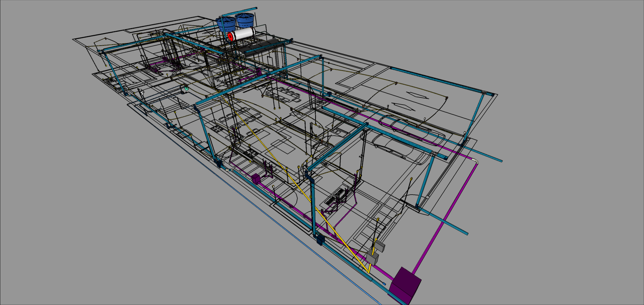Select the right blue water tank
This screenshot has height=305, width=644.
[x=245, y=20]
